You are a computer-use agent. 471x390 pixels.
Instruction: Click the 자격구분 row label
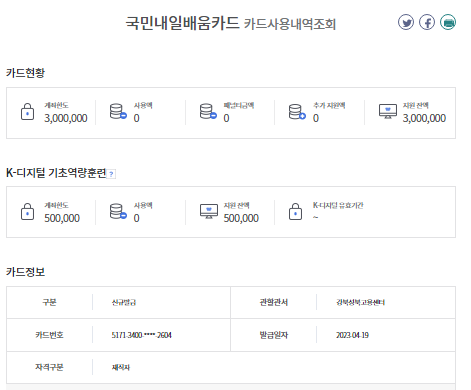coord(49,367)
